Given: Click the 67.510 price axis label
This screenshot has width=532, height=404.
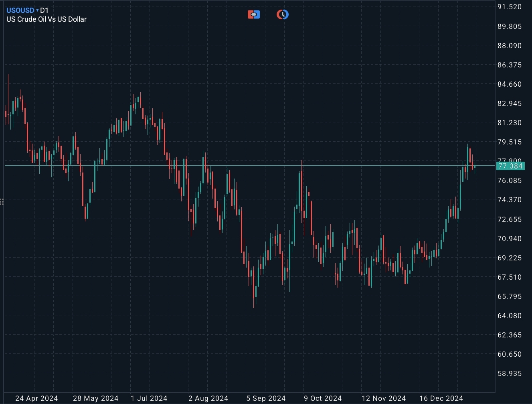Looking at the screenshot, I should 510,277.
